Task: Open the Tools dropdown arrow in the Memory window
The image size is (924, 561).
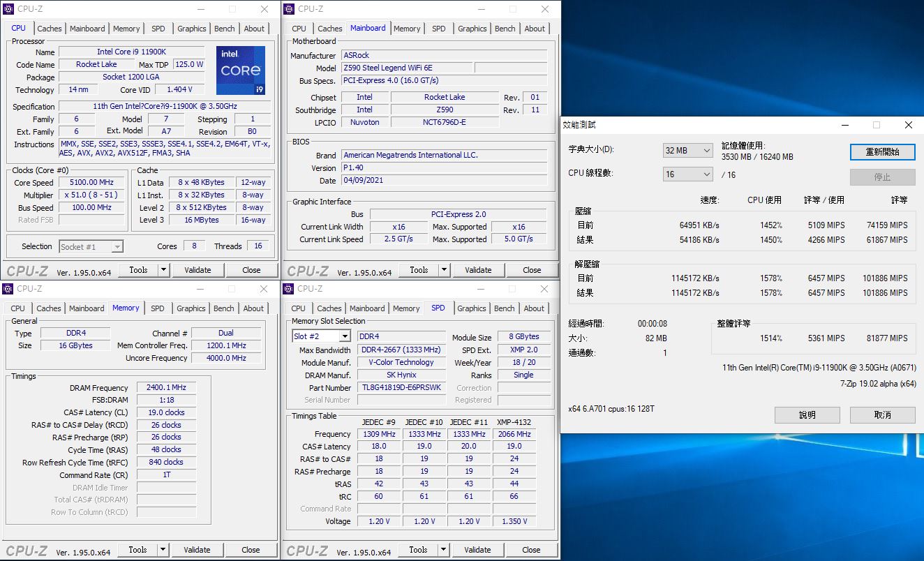Action: coord(163,550)
